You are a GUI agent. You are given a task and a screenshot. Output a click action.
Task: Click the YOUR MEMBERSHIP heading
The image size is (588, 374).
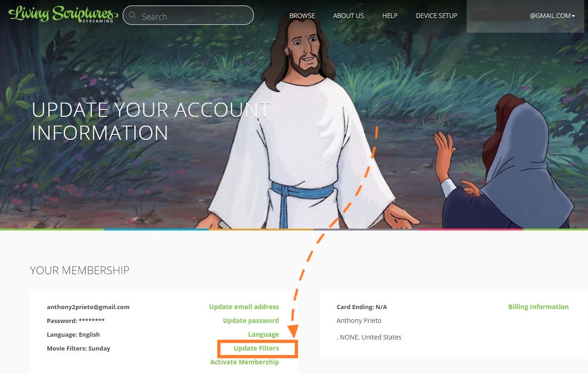point(80,270)
